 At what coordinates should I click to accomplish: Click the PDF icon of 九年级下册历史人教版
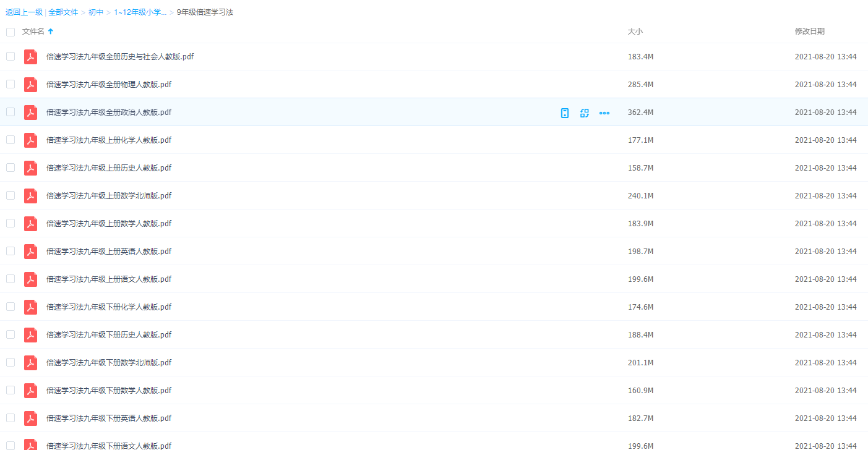tap(30, 335)
